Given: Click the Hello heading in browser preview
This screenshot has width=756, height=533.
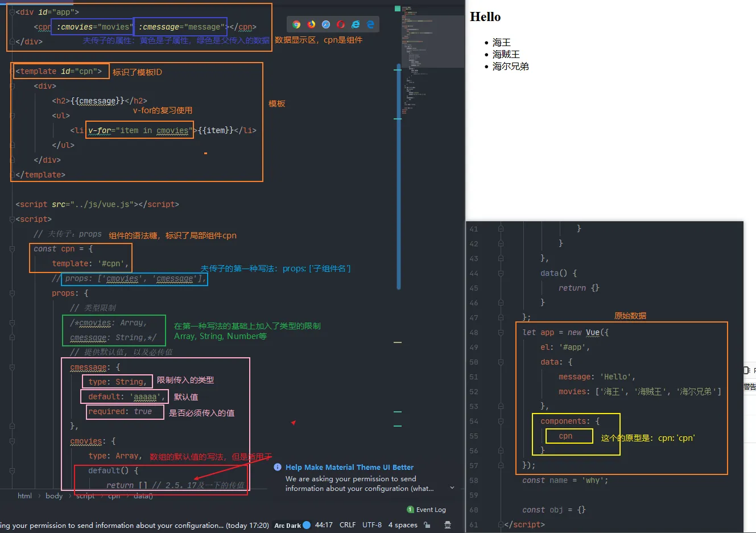Looking at the screenshot, I should coord(485,16).
